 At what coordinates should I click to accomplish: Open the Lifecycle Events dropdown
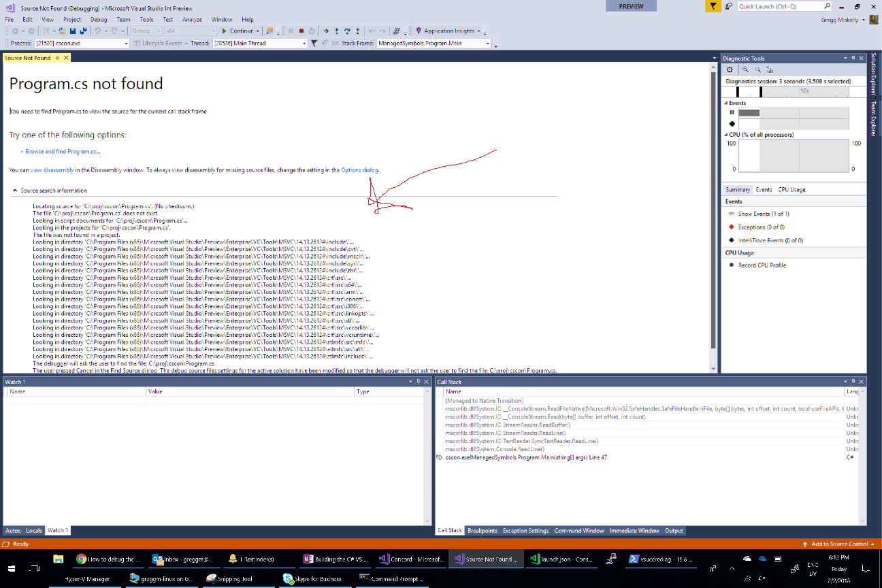161,43
